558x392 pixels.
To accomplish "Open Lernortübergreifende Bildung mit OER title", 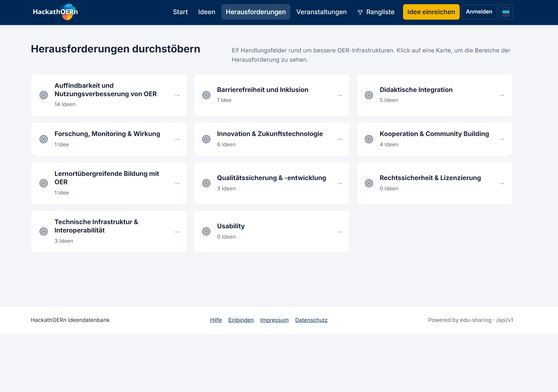I will 107,178.
